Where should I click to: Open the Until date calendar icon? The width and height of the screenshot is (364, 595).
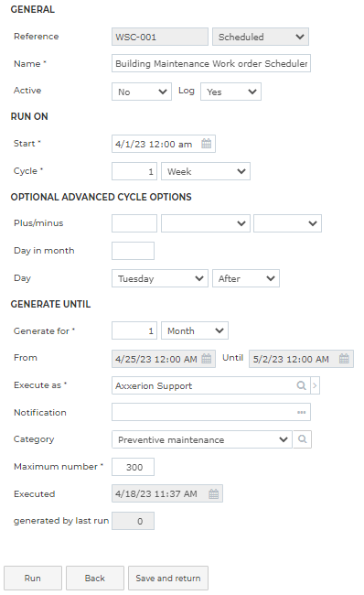tap(344, 359)
